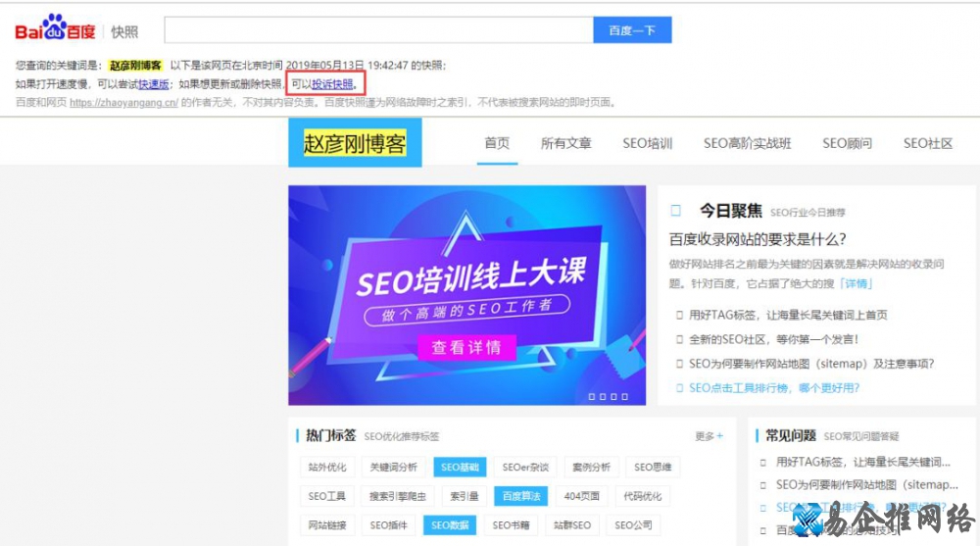980x546 pixels.
Task: Click the [详情] link
Action: [857, 284]
